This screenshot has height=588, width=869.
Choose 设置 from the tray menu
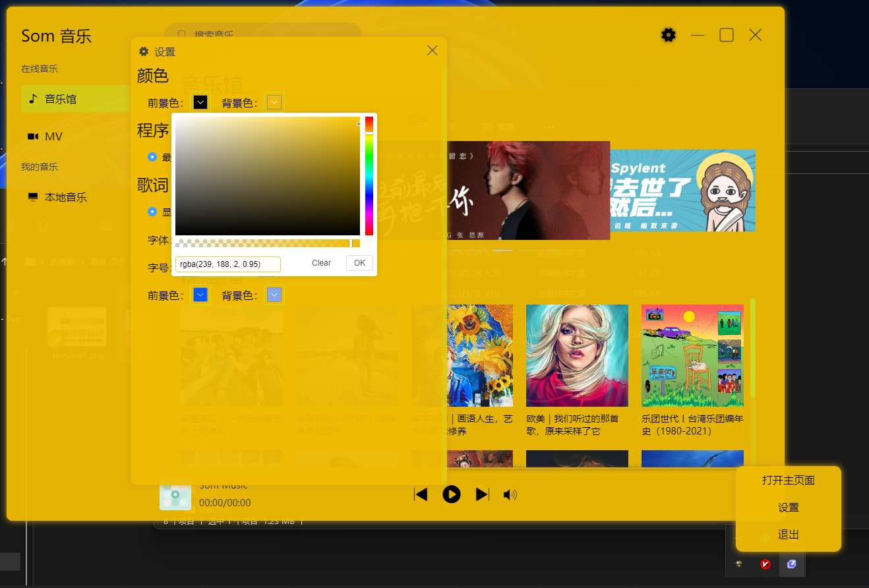click(789, 508)
